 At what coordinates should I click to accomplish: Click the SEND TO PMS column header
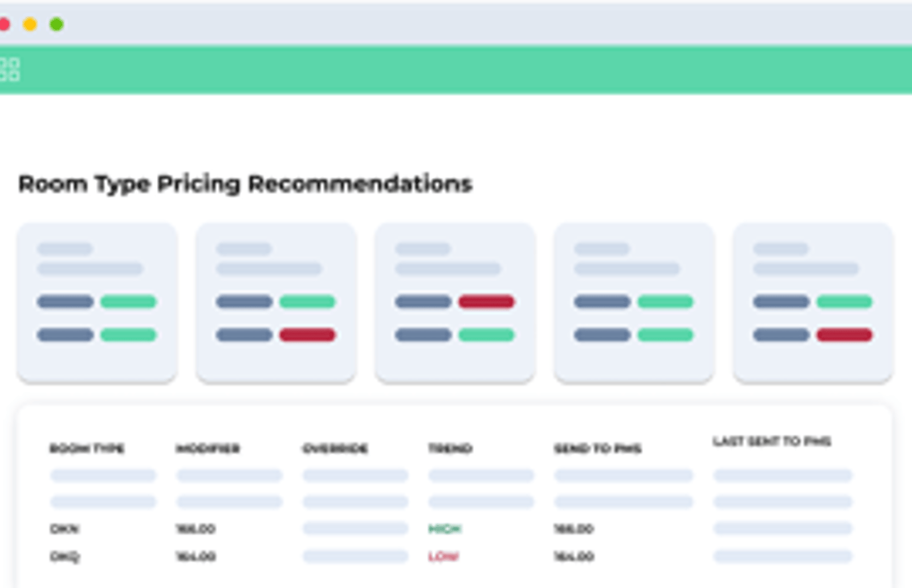(x=598, y=448)
